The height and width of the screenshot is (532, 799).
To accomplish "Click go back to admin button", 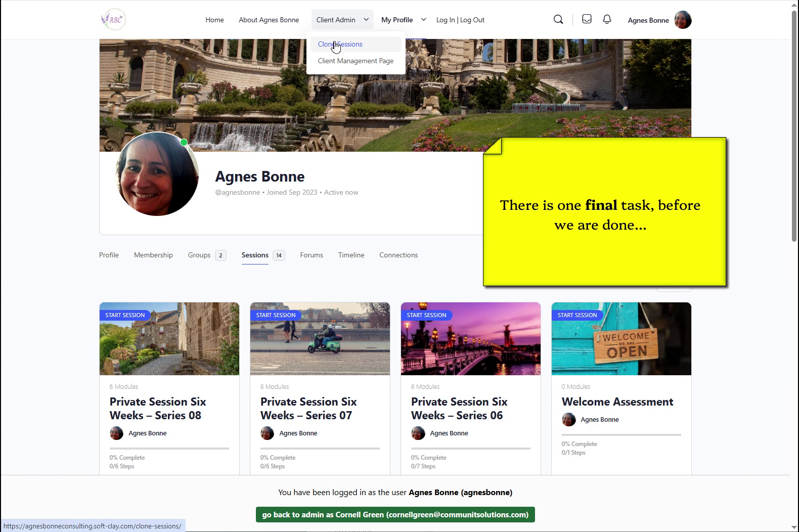I will tap(395, 515).
